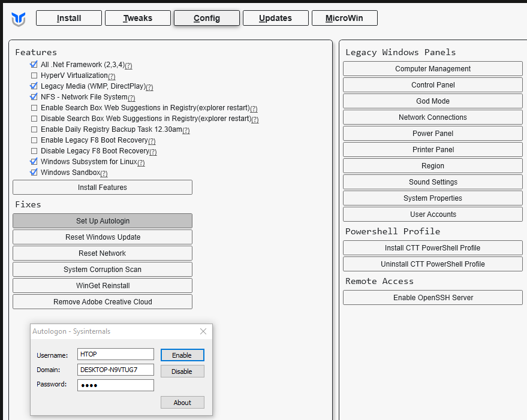
Task: Open User Accounts panel
Action: click(433, 214)
